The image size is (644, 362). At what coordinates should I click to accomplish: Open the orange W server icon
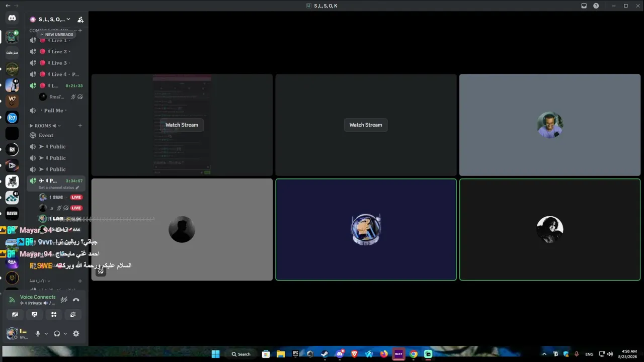(12, 102)
